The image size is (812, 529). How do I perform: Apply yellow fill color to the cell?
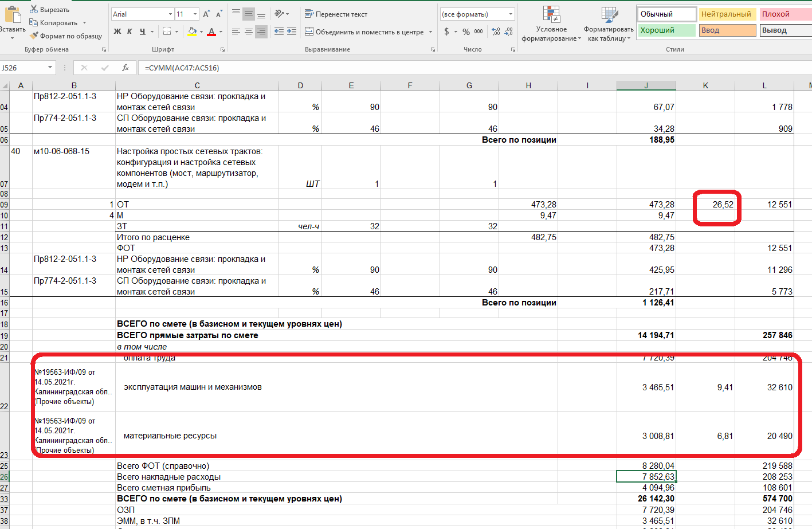[192, 32]
